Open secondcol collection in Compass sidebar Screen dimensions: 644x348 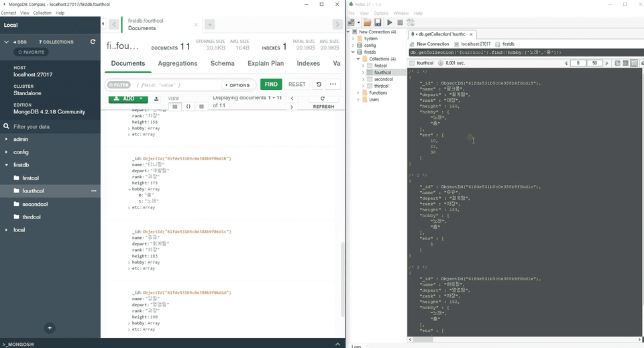point(35,204)
